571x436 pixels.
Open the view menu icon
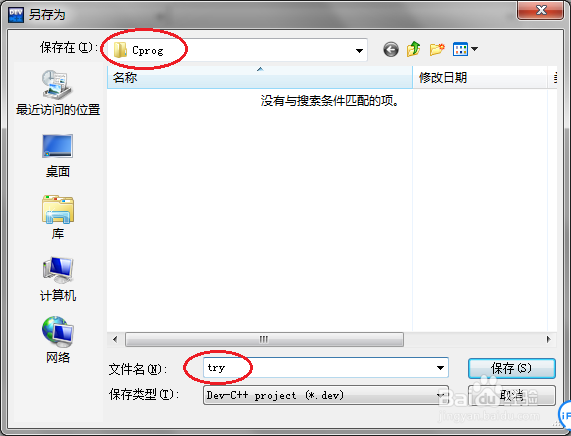tap(460, 49)
